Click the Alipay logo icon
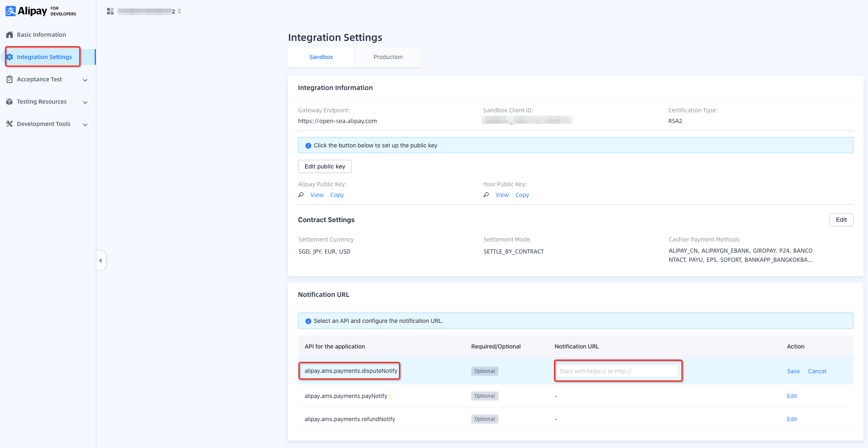868x448 pixels. (x=11, y=11)
